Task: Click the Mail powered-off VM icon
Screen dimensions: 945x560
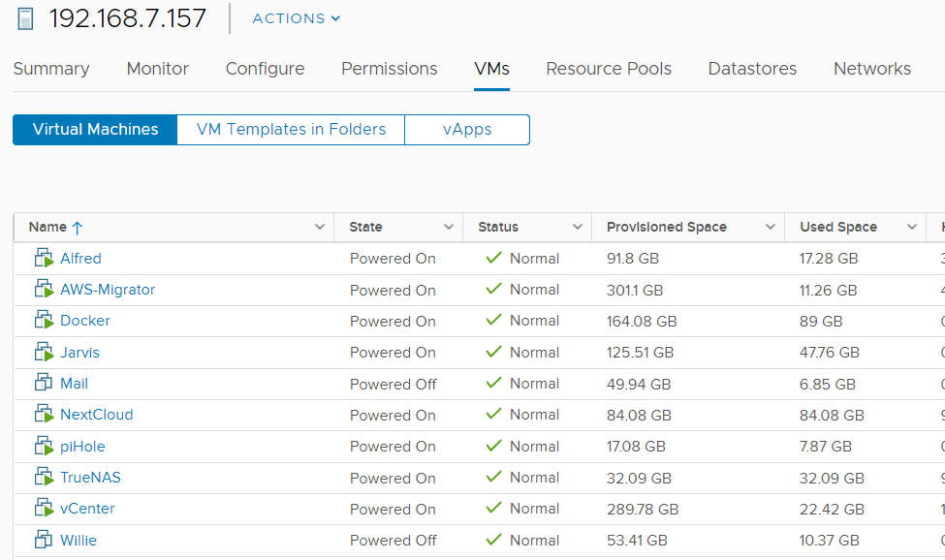Action: (44, 383)
